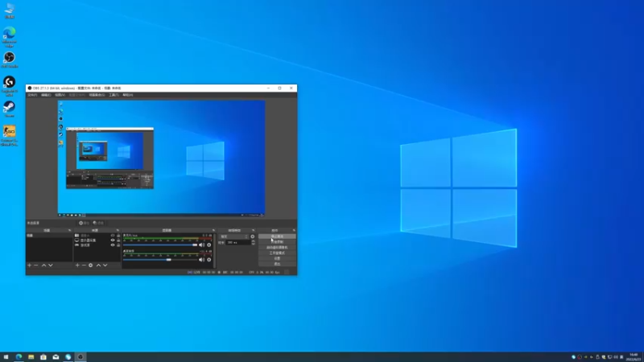Open Settings from the Controls dock
The image size is (644, 362).
pos(277,258)
